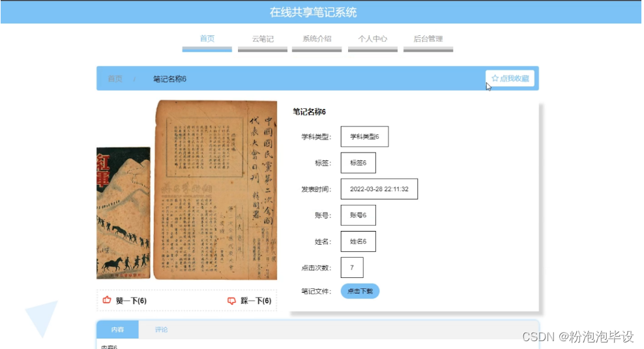644x349 pixels.
Task: Select the 内容 tab below the note
Action: click(117, 329)
